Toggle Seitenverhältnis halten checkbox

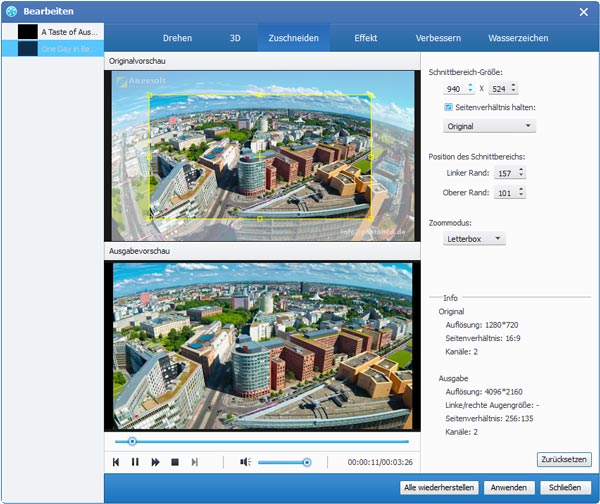(448, 107)
